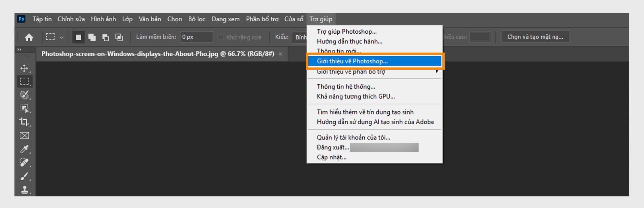Choose Đăng xuất... menu entry
This screenshot has width=644, height=208.
[x=374, y=147]
